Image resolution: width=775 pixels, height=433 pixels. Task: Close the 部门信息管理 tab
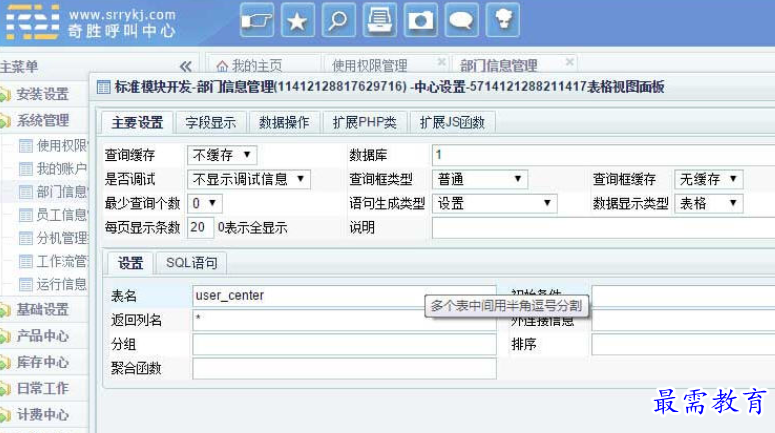point(569,62)
